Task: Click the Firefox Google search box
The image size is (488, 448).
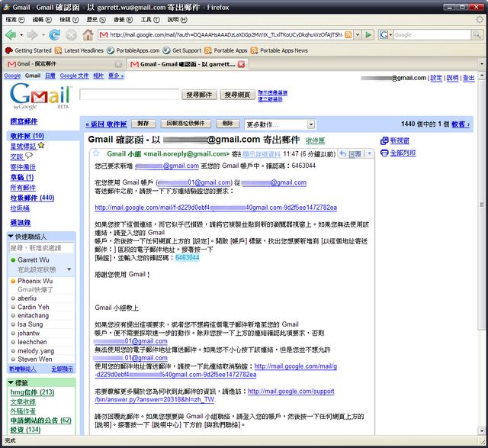Action: point(432,34)
